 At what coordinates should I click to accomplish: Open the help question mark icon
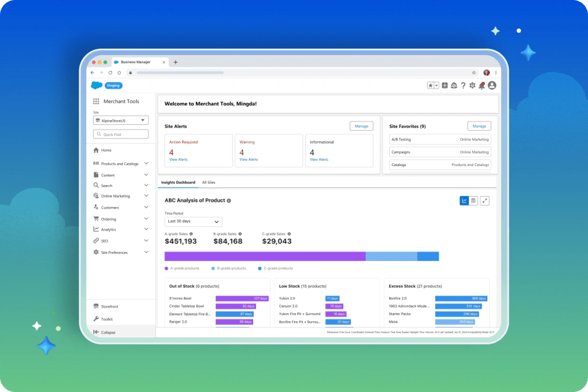pyautogui.click(x=463, y=86)
